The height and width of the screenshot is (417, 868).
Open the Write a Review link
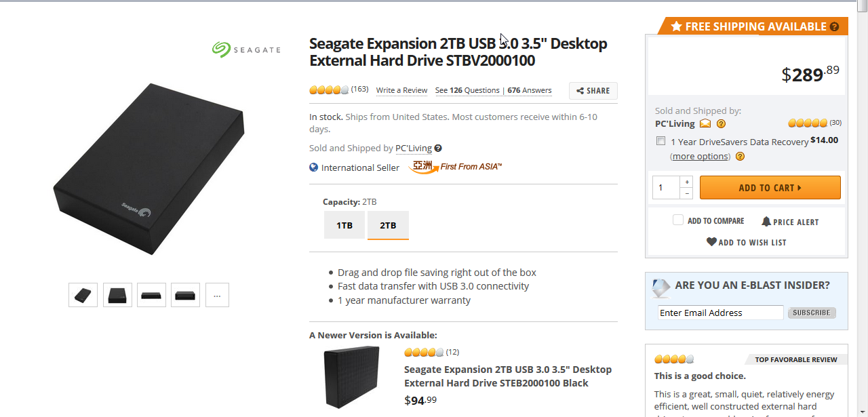(x=401, y=90)
